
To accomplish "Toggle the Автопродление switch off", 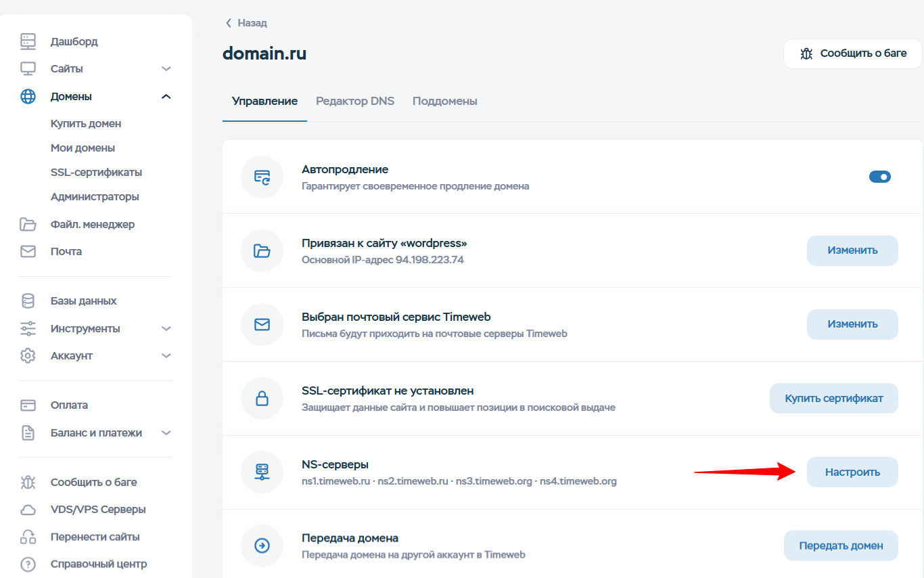I will [x=880, y=177].
